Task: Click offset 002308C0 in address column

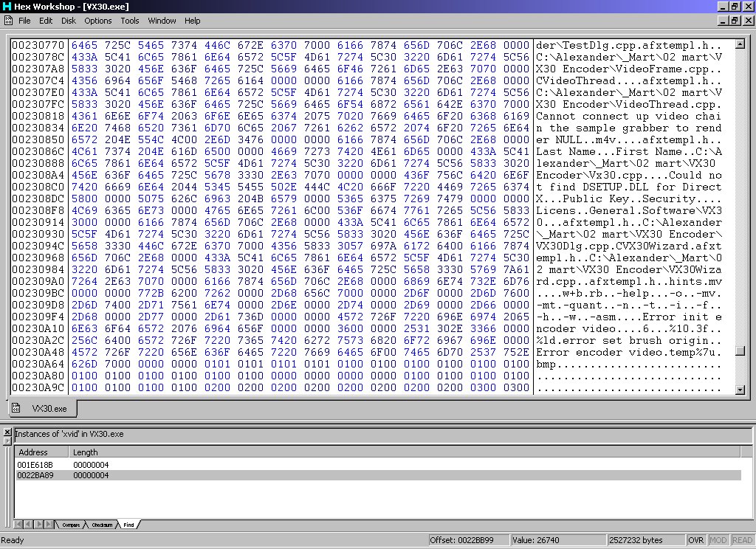Action: (x=38, y=187)
